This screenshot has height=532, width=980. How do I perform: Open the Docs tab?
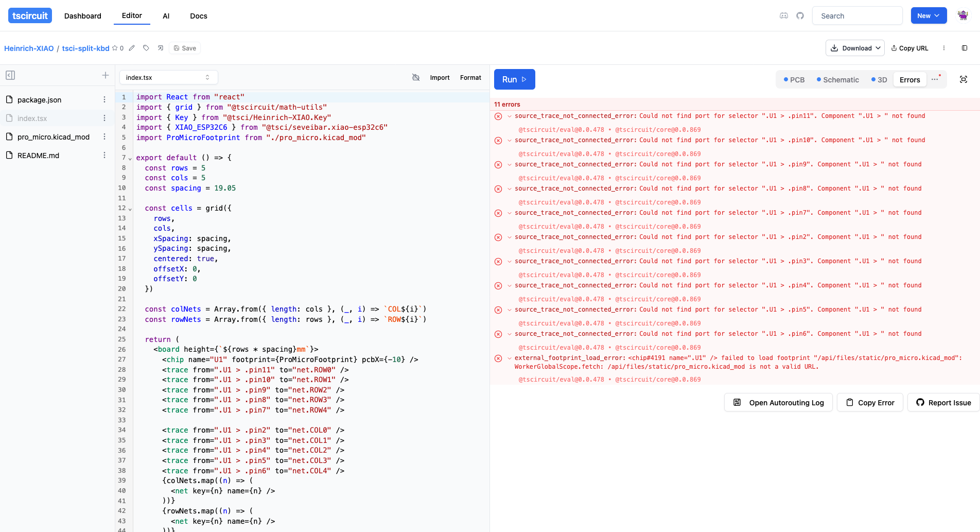(199, 16)
